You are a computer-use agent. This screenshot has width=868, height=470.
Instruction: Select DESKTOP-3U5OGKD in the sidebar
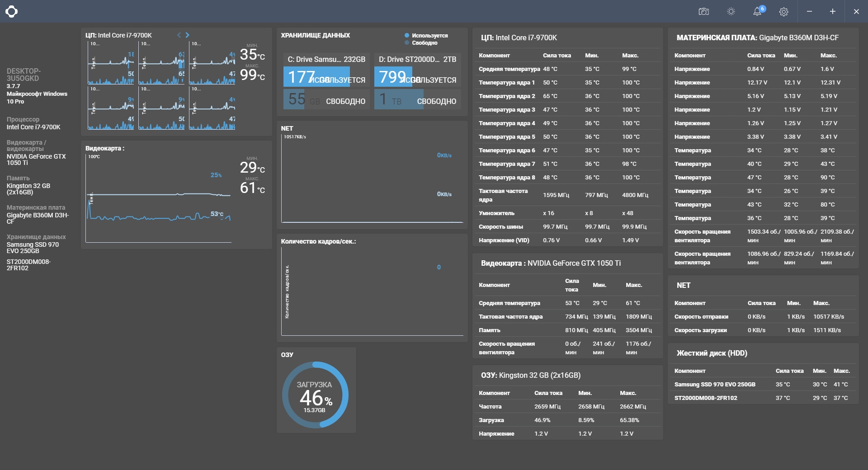tap(24, 75)
